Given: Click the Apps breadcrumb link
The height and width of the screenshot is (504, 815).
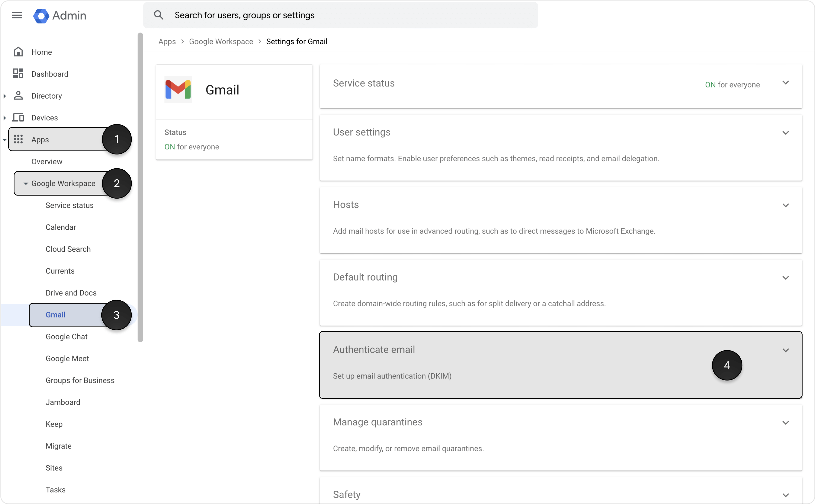Looking at the screenshot, I should (167, 41).
